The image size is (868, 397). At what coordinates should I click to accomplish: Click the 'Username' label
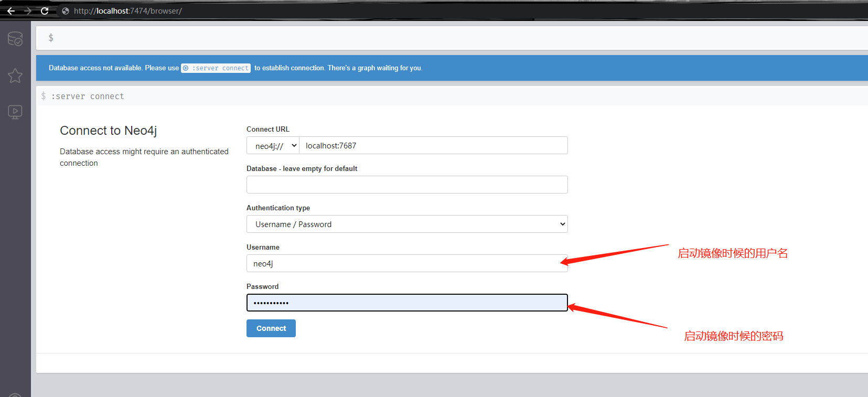[x=263, y=247]
